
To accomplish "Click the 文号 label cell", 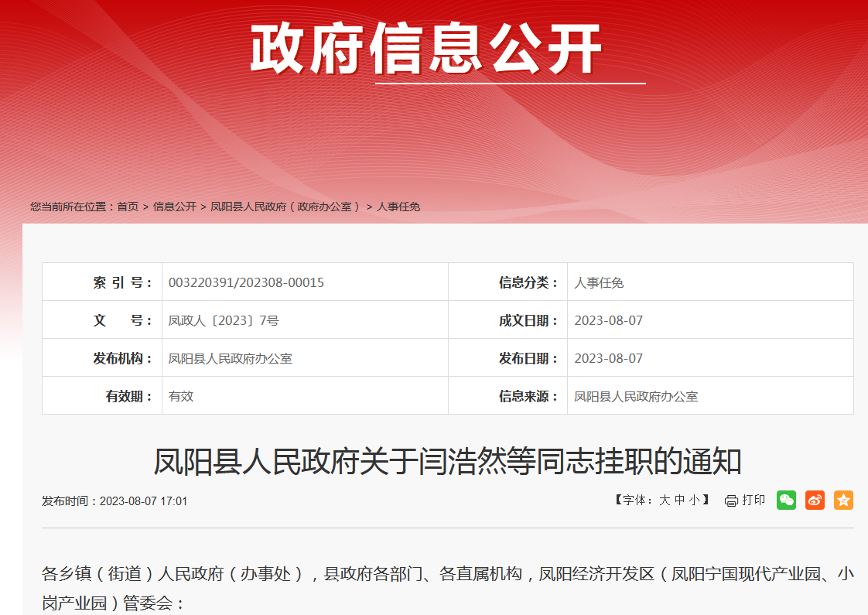I will coord(102,320).
